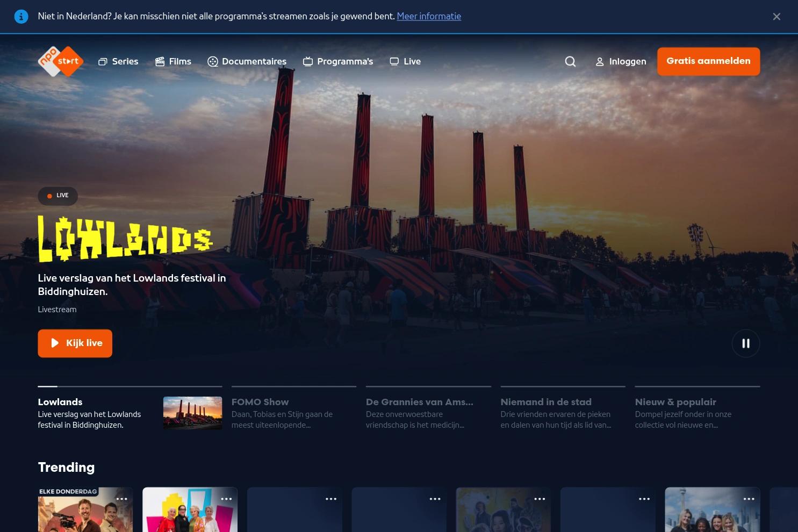
Task: Open the seventh Trending card with city skyline
Action: coord(713,510)
